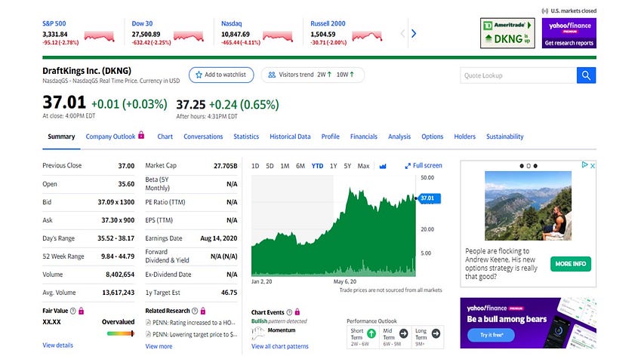Screen dimensions: 644x362
Task: Toggle chart type icon beside Max
Action: tap(383, 166)
